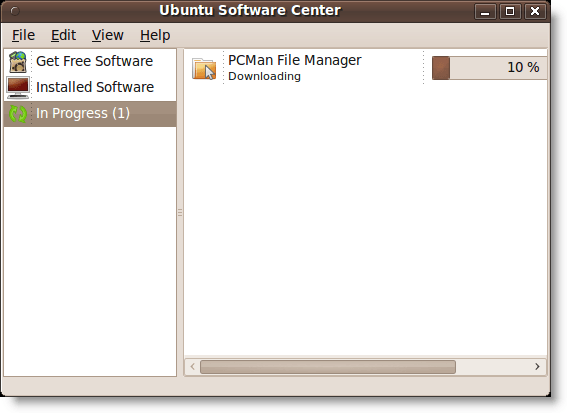Click the PCMan File Manager folder icon
Viewport: 567px width, 413px height.
pos(204,68)
